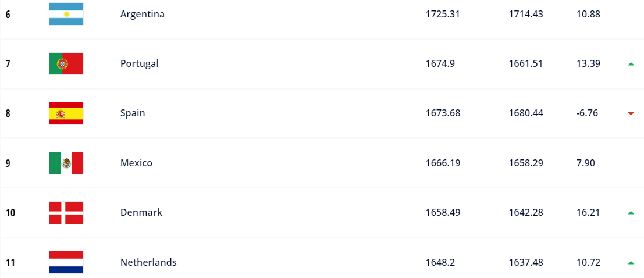Click Argentina's total points 1725.31

[x=443, y=14]
